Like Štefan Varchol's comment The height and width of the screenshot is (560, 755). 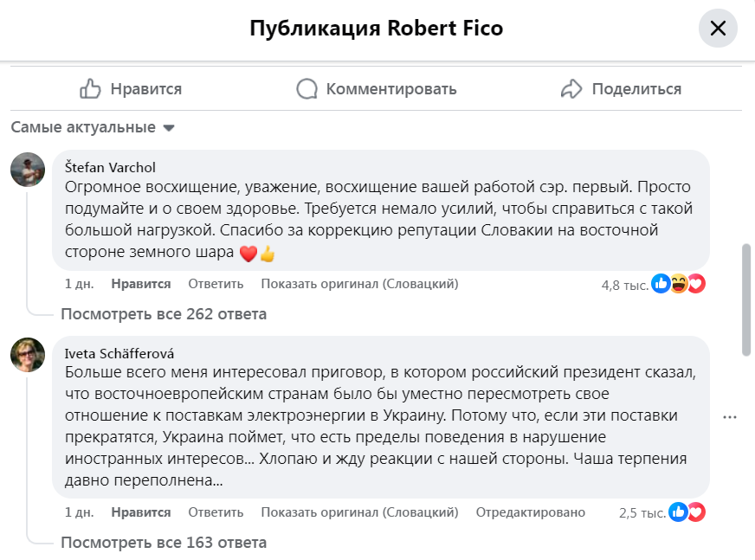click(x=141, y=284)
